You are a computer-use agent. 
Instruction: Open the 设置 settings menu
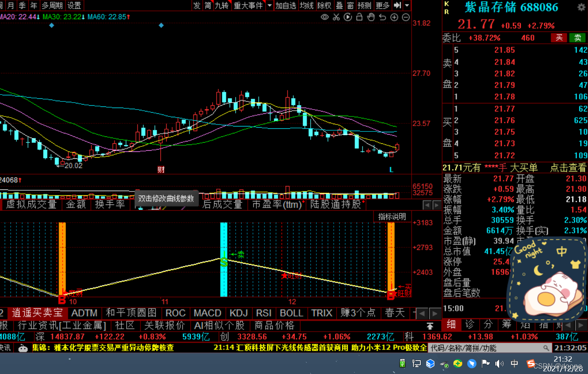74,5
